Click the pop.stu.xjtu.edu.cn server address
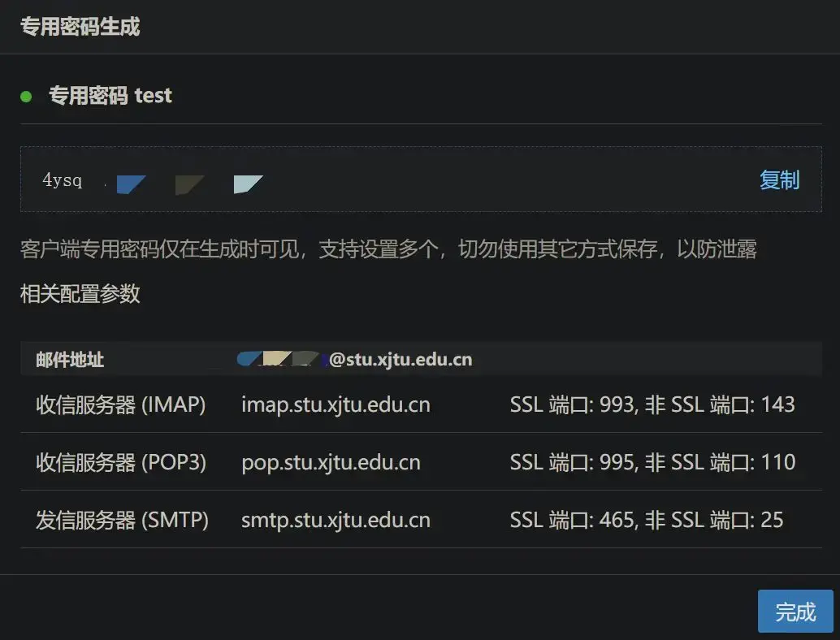 pos(331,462)
